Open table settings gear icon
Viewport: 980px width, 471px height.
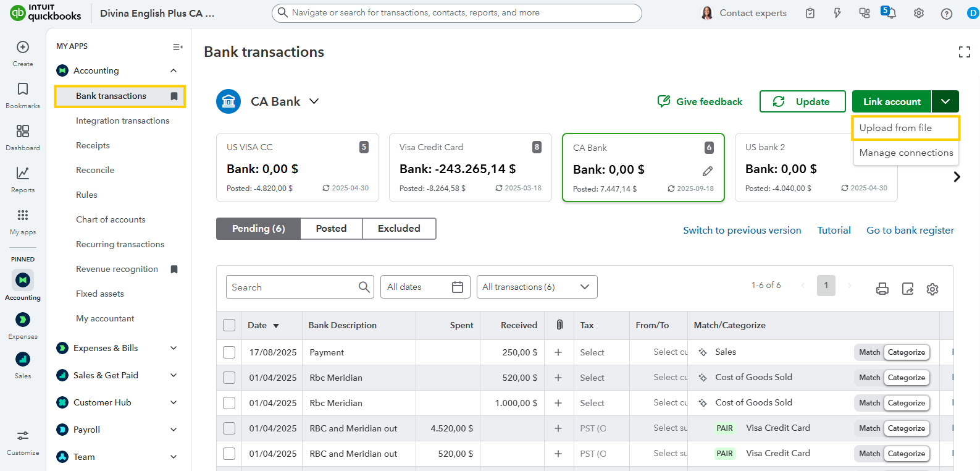coord(932,289)
